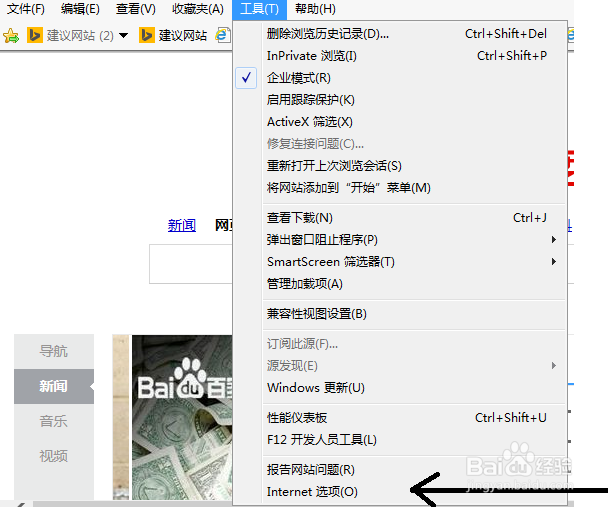Open the 编辑(E) menu

(80, 9)
